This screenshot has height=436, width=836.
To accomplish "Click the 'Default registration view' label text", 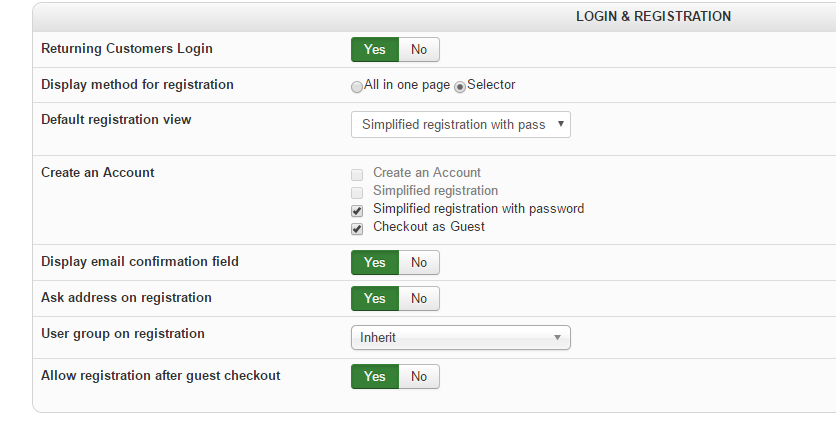I will coord(116,120).
